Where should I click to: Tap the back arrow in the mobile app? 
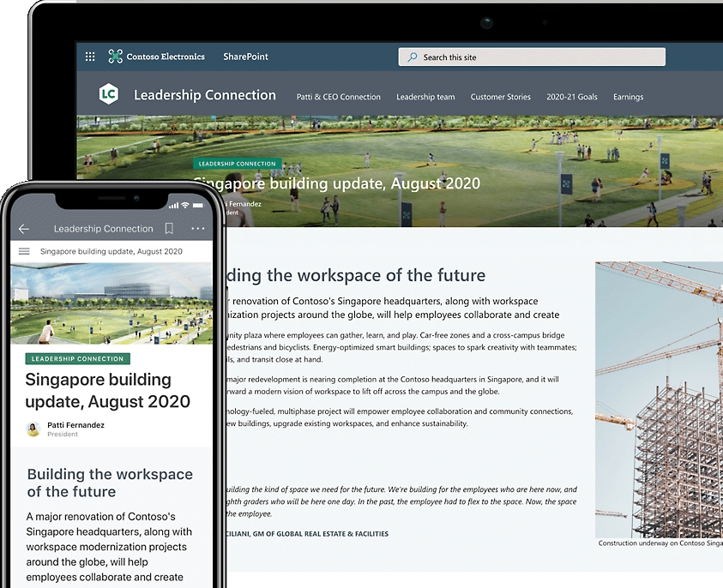24,229
